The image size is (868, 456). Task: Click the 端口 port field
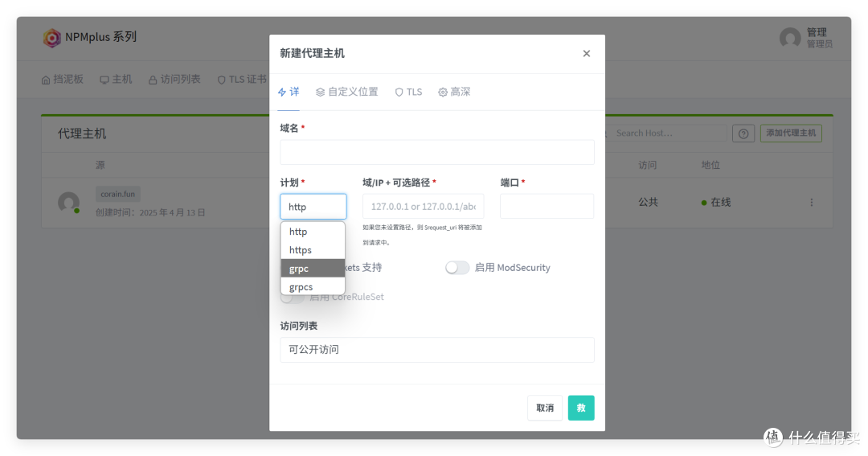coord(547,206)
